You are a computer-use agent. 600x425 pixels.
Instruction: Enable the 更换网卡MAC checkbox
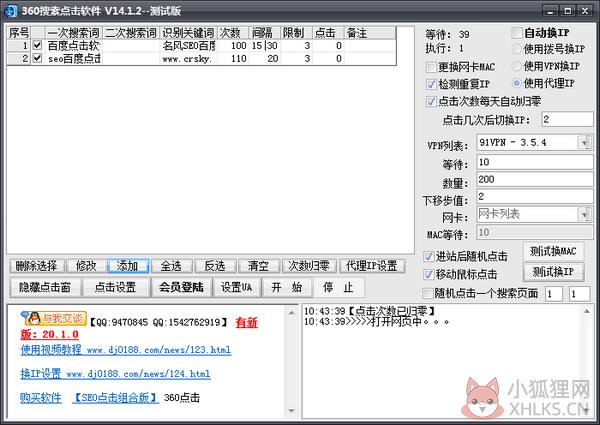[x=431, y=67]
